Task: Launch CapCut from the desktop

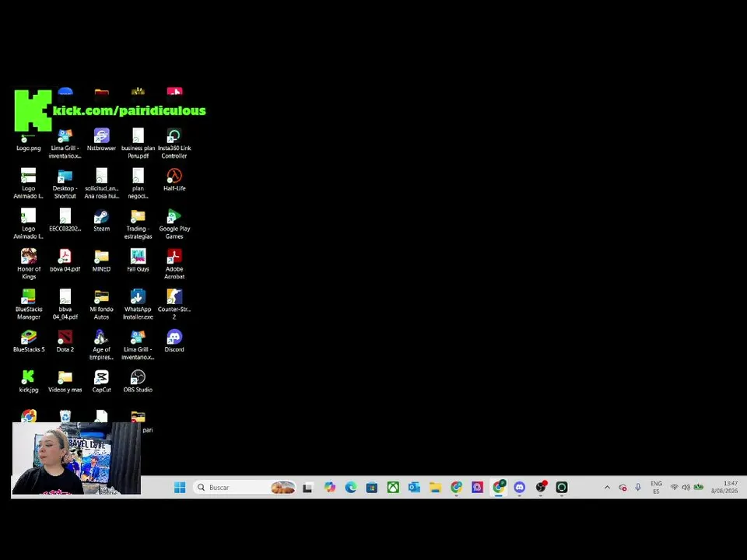Action: pyautogui.click(x=101, y=381)
